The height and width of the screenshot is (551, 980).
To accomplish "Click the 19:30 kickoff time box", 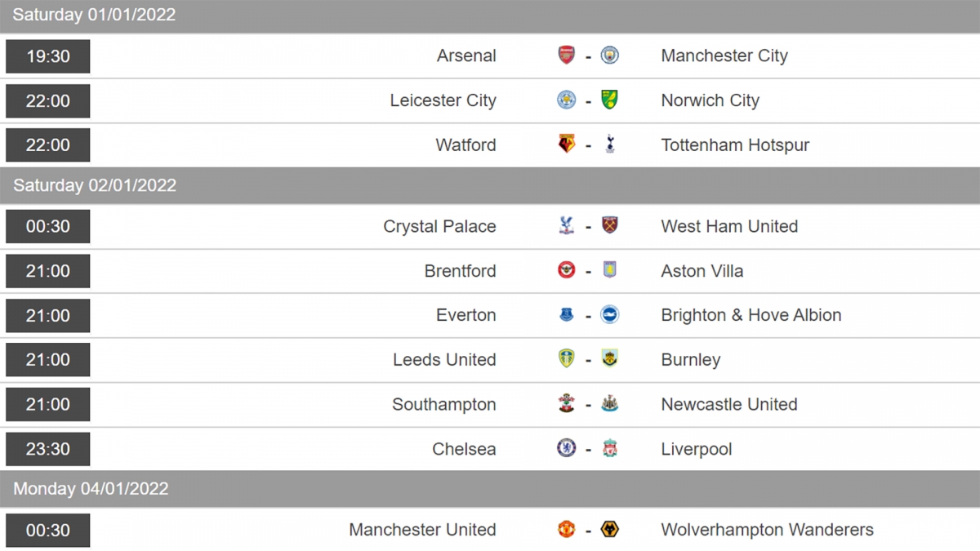I will [x=48, y=56].
